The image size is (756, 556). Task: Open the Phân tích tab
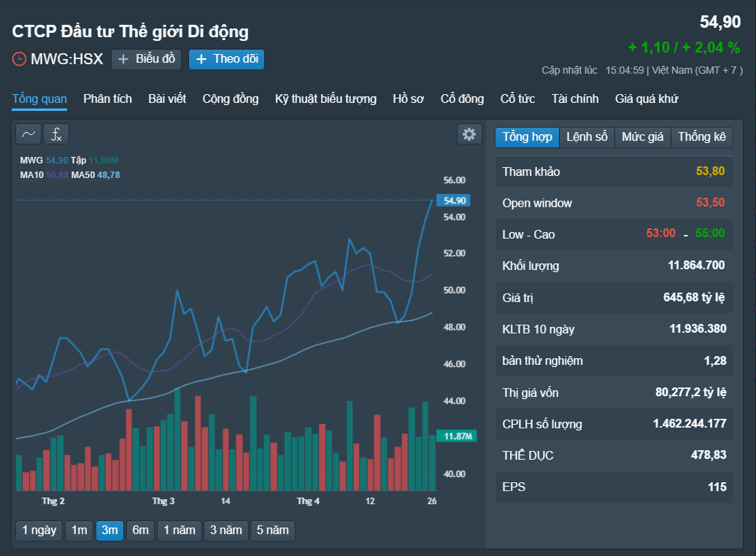[x=107, y=99]
